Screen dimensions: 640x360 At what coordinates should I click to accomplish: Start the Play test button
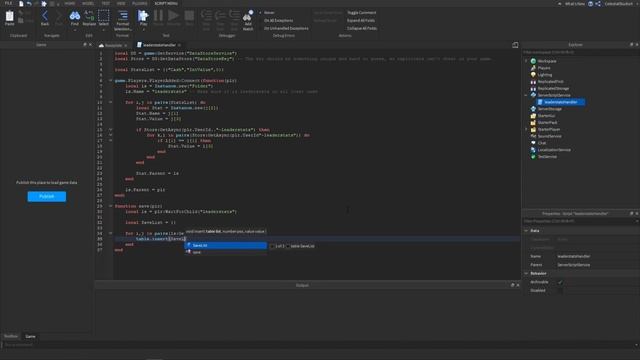click(x=143, y=16)
